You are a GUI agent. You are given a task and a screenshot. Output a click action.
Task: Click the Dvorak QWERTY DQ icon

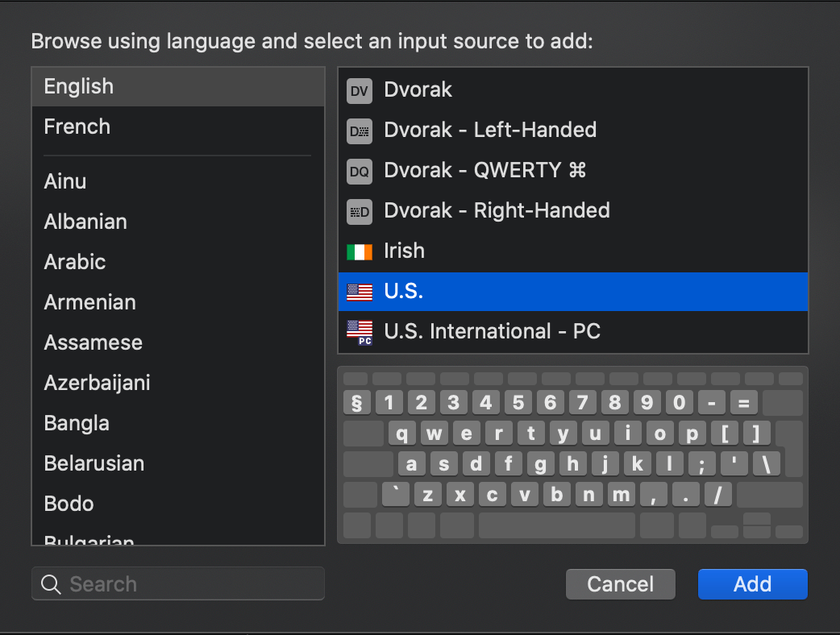(x=360, y=171)
